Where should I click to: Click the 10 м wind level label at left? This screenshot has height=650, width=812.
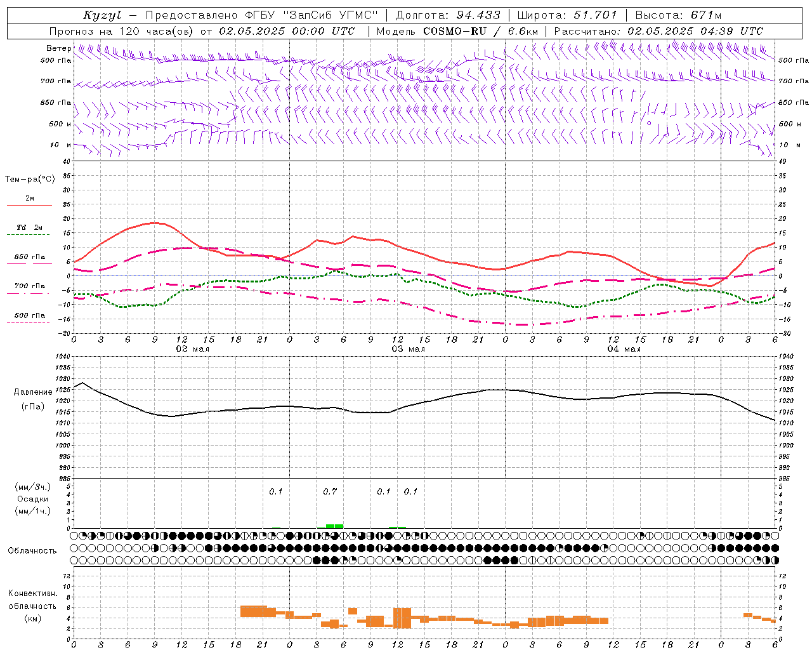60,145
